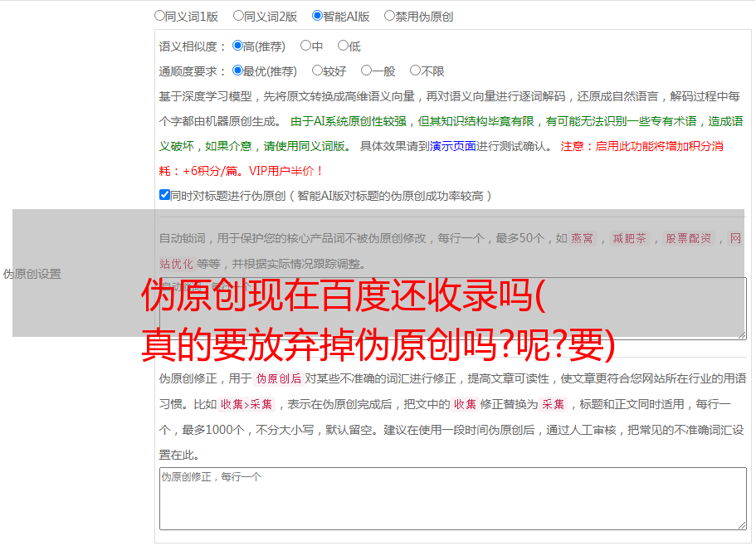The image size is (756, 546).
Task: Click the 收集>采集 example tag
Action: click(246, 404)
